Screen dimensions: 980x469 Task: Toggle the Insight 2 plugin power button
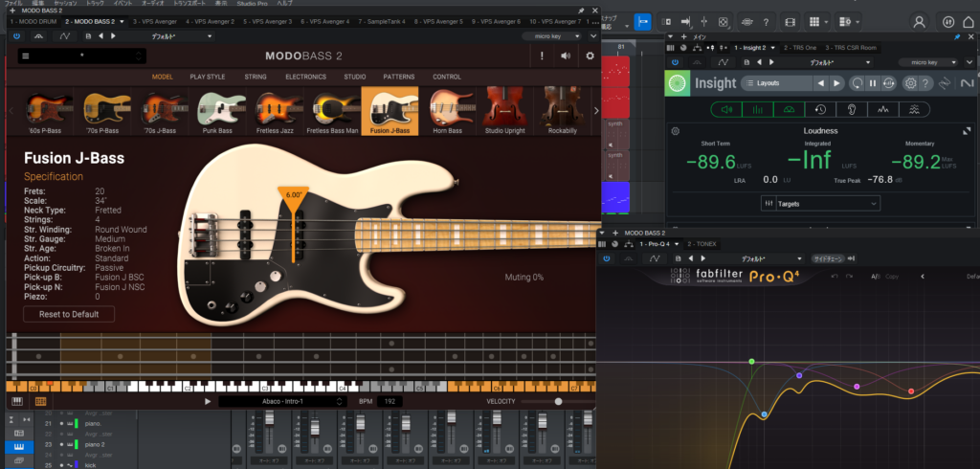point(675,62)
